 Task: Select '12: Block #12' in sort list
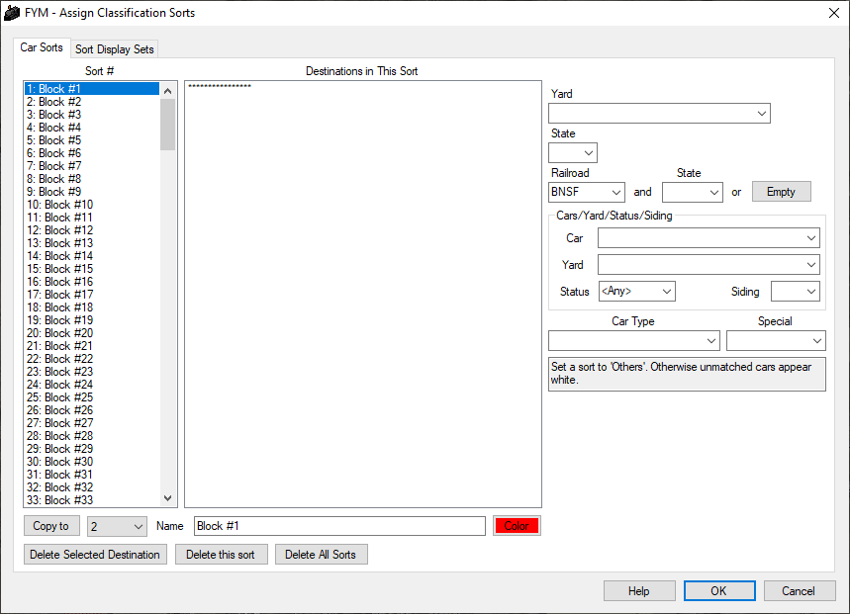92,230
